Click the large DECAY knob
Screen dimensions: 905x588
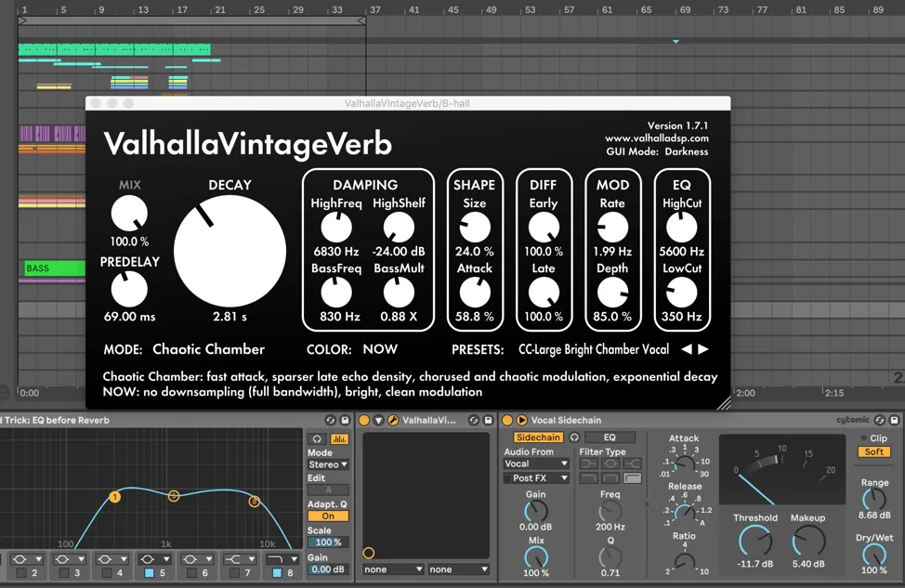coord(230,251)
